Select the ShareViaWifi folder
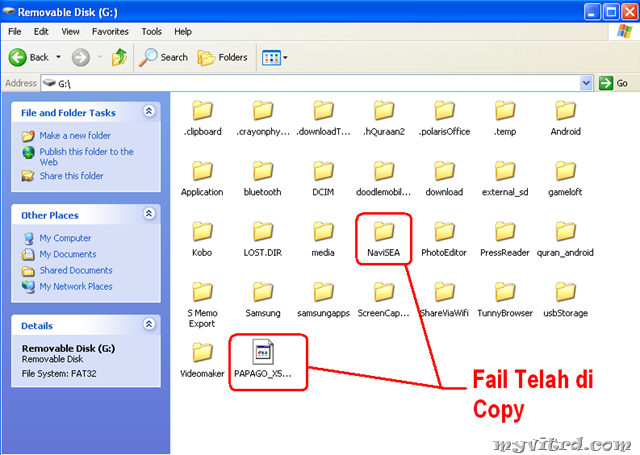The image size is (640, 455). (444, 300)
